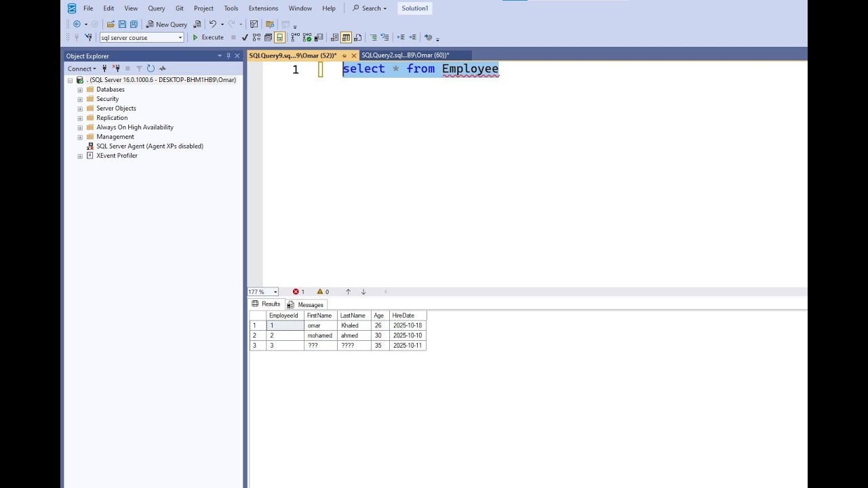Open the Connect dropdown in Object Explorer
This screenshot has height=488, width=868.
(x=81, y=68)
